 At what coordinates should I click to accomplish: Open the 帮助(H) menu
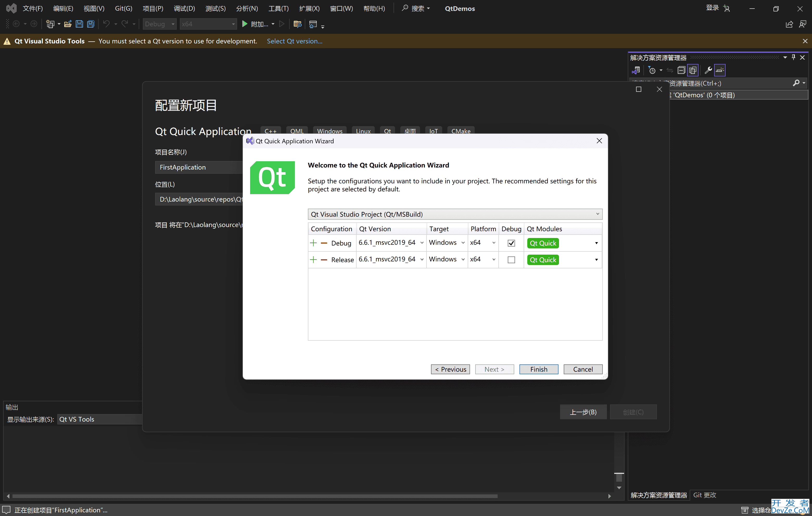pos(374,8)
